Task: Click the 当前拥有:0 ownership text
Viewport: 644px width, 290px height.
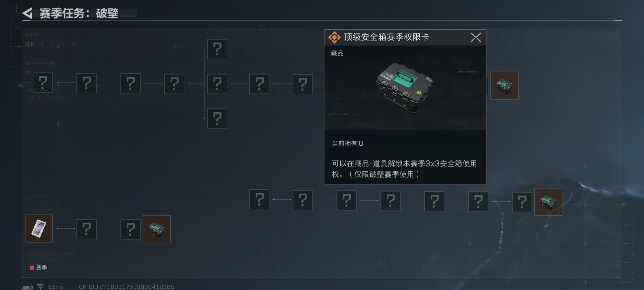Action: point(347,143)
